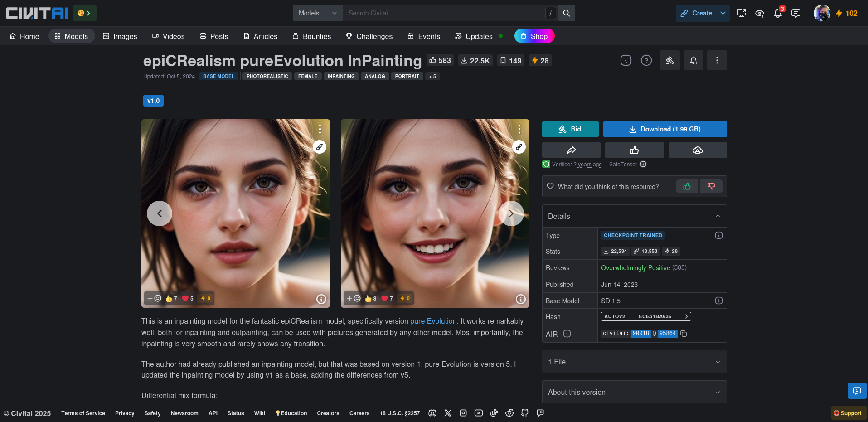Open the Bounties tab
The height and width of the screenshot is (422, 868).
pos(312,36)
